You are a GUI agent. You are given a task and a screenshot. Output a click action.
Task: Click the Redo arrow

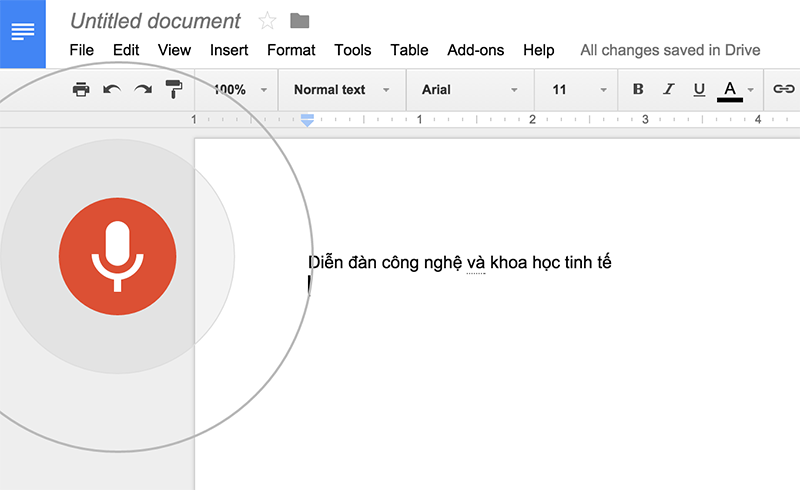coord(143,90)
